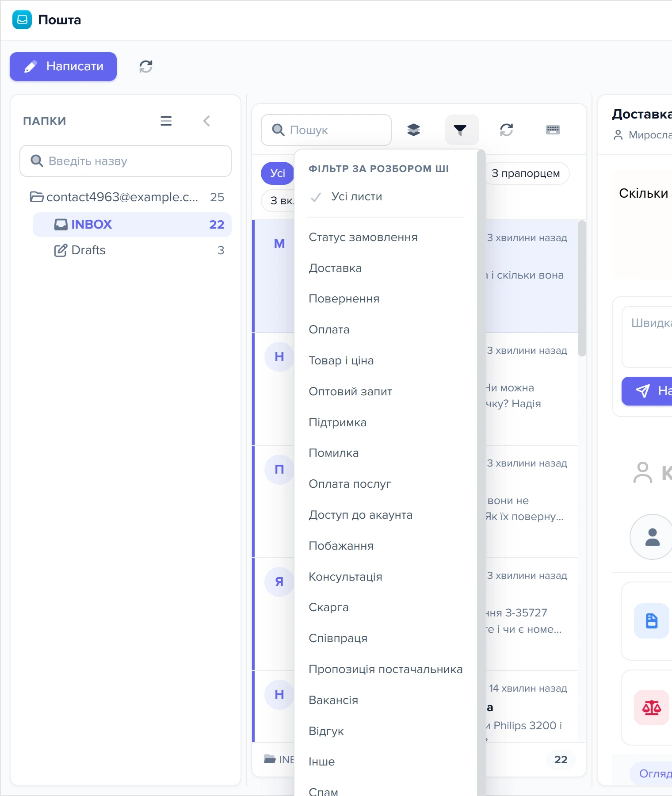
Task: Click the red scales icon card
Action: point(652,708)
